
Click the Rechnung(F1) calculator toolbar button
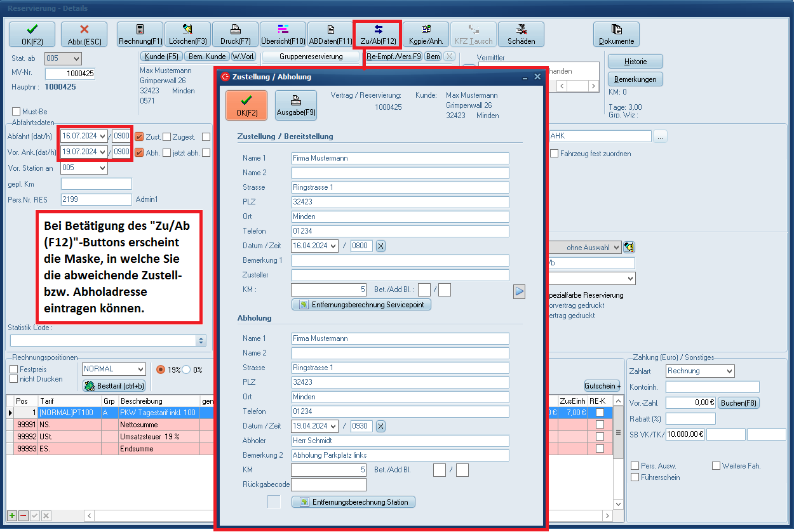point(140,34)
